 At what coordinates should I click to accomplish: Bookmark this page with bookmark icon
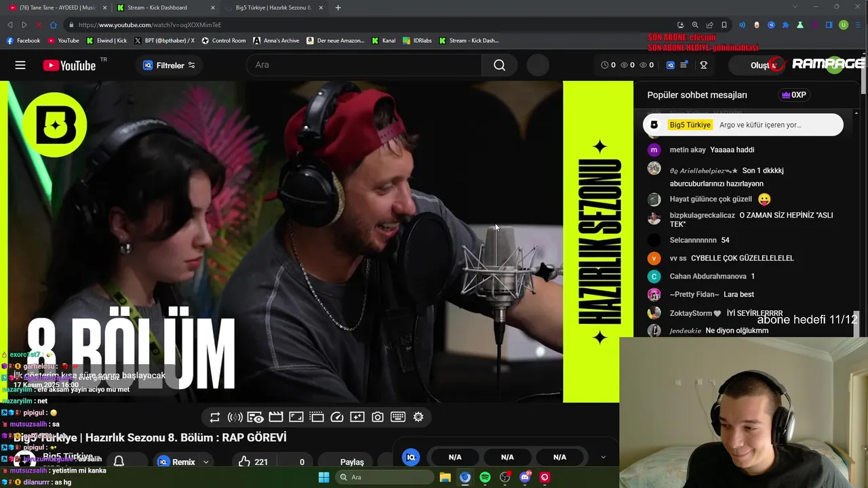tap(724, 25)
